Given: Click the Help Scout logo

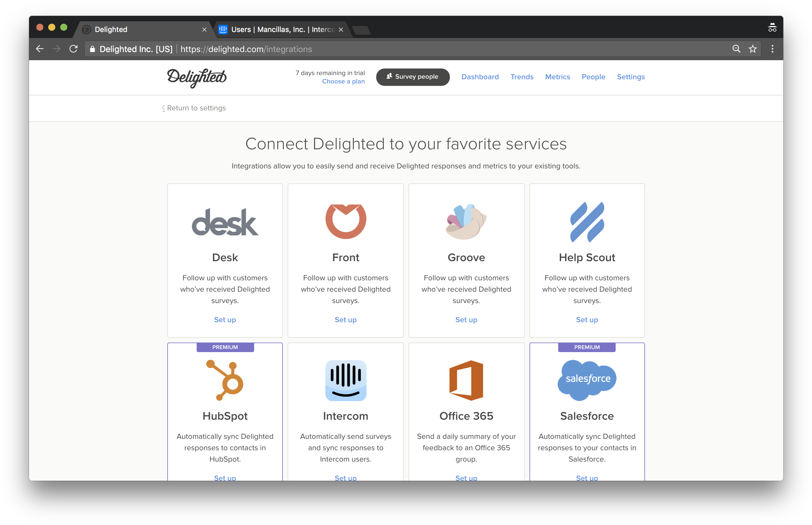Looking at the screenshot, I should tap(587, 222).
